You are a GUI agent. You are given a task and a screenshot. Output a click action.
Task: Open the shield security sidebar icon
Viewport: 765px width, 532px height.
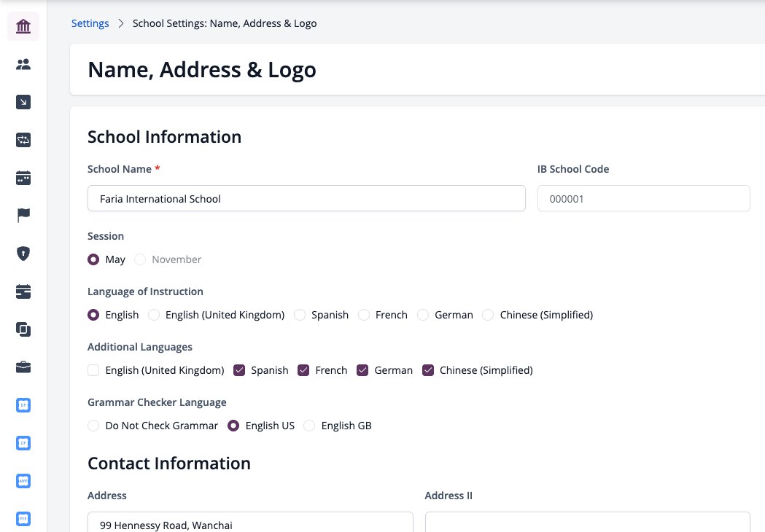pos(23,254)
